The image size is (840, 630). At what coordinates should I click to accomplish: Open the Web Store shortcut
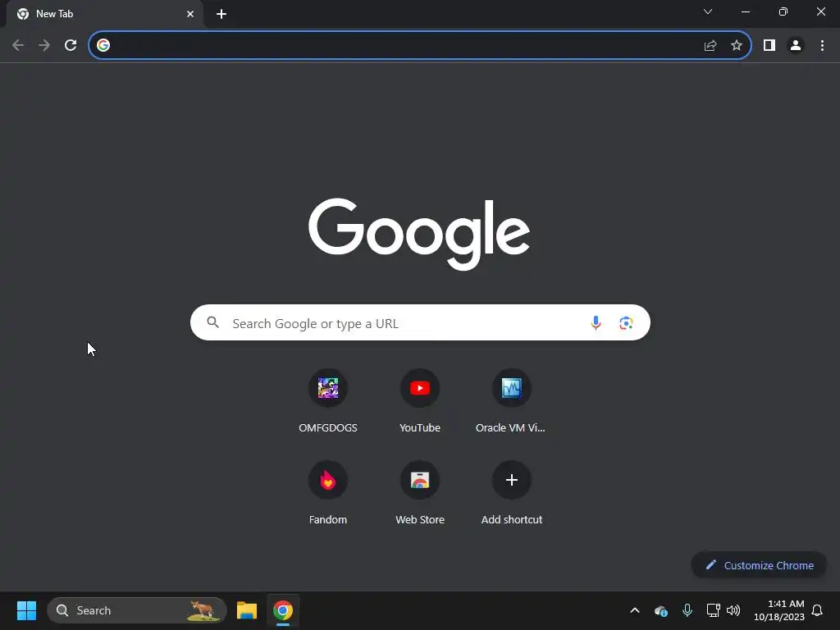(x=420, y=493)
